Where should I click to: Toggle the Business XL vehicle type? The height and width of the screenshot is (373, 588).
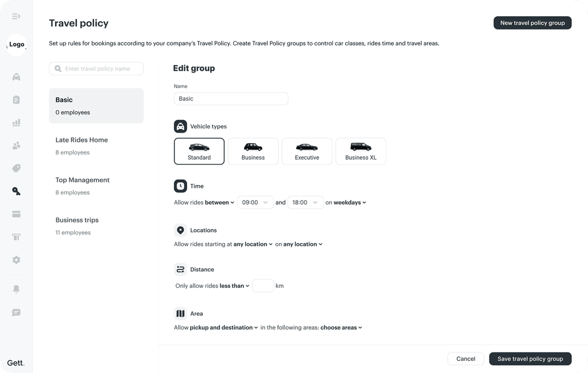(361, 151)
